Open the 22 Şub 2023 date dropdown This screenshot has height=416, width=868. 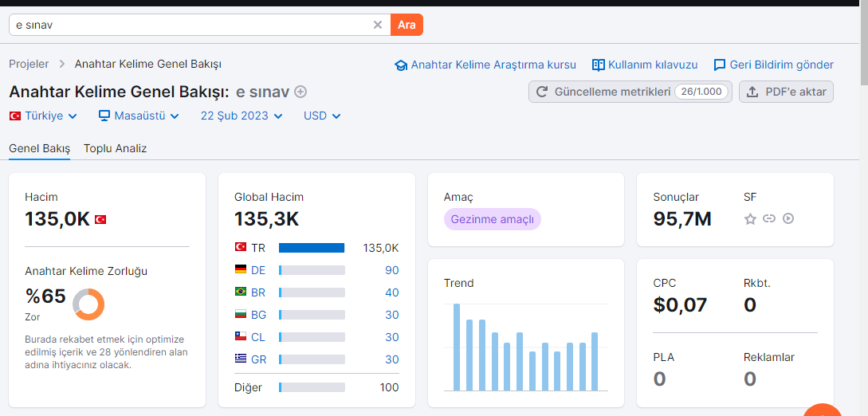242,116
